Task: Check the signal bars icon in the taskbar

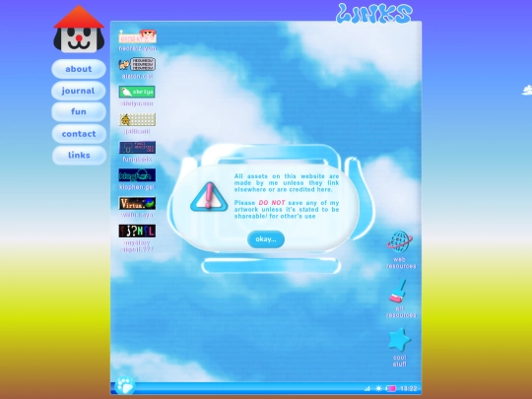Action: pos(367,388)
